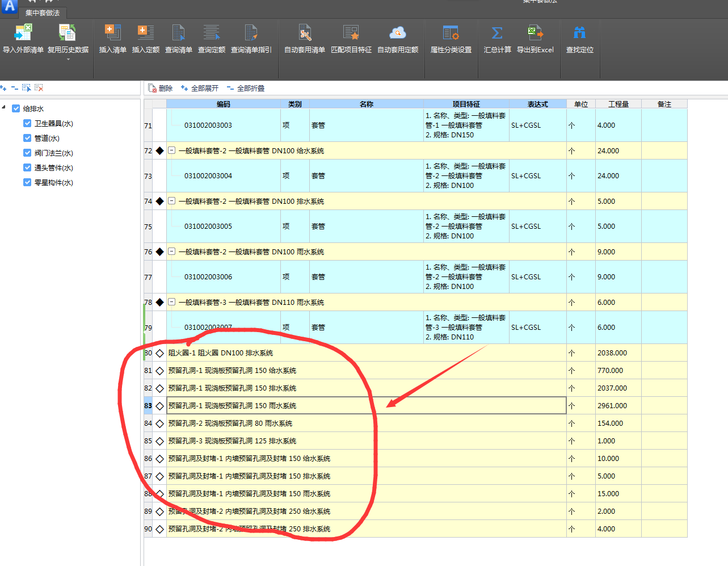Toggle the 给排水 checkbox

point(16,108)
